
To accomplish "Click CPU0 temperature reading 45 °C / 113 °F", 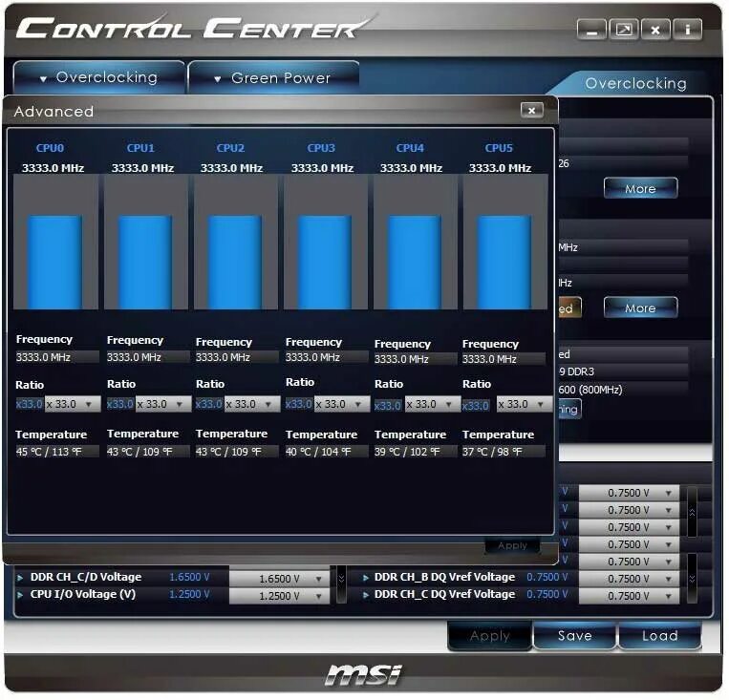I will pos(56,452).
